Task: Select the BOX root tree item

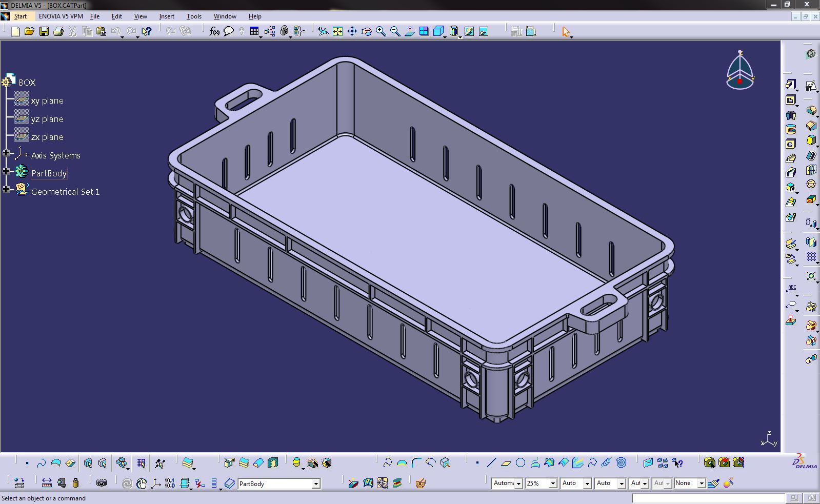Action: pyautogui.click(x=27, y=83)
